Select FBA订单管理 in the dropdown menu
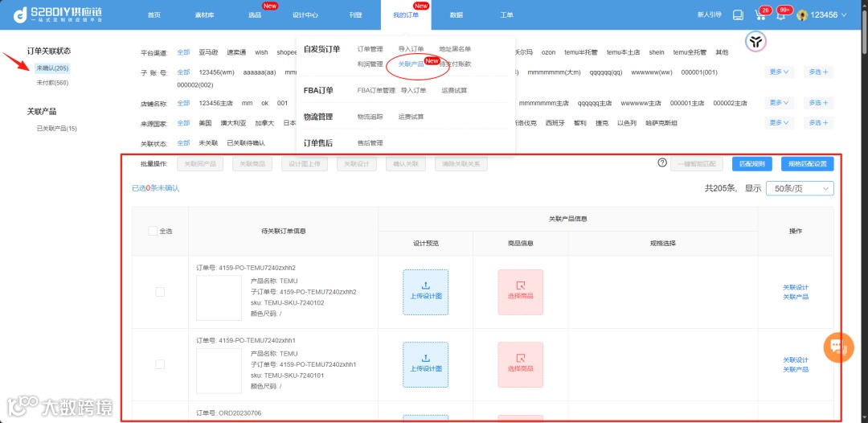 click(x=376, y=90)
